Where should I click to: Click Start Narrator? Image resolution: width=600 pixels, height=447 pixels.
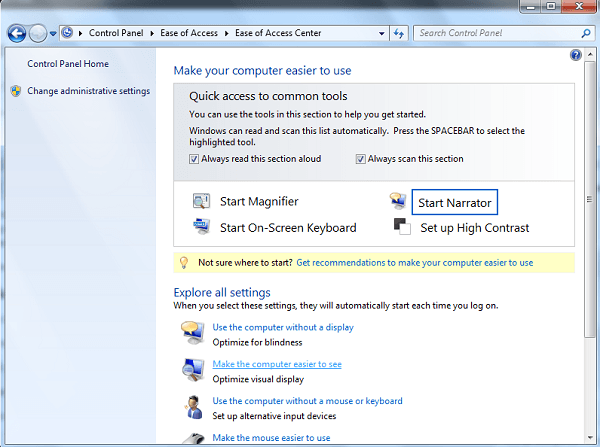pyautogui.click(x=455, y=202)
